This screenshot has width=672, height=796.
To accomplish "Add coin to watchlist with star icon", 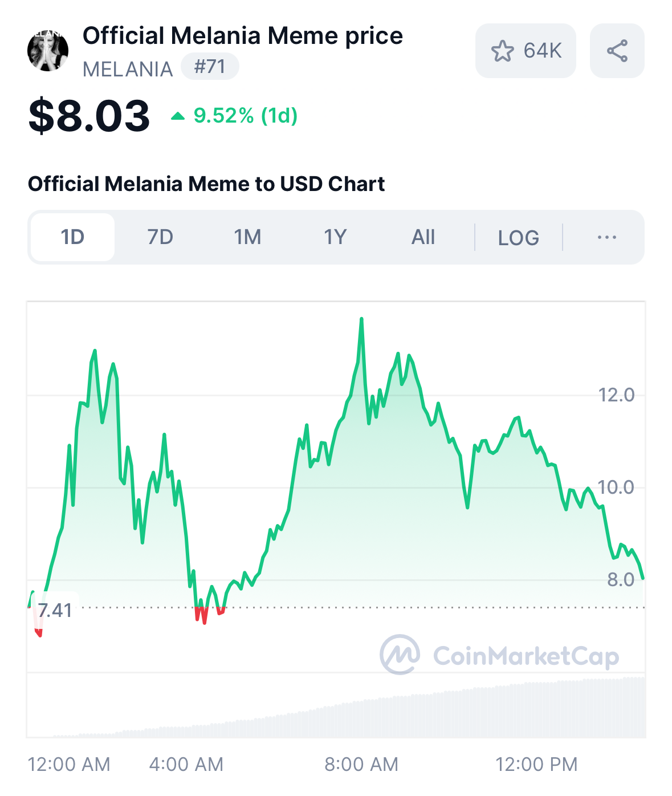I will [x=526, y=51].
